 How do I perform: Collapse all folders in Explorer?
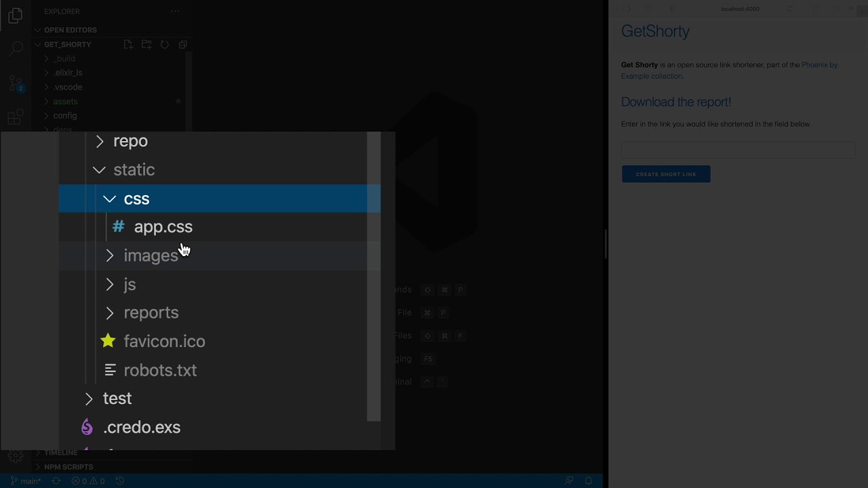182,45
